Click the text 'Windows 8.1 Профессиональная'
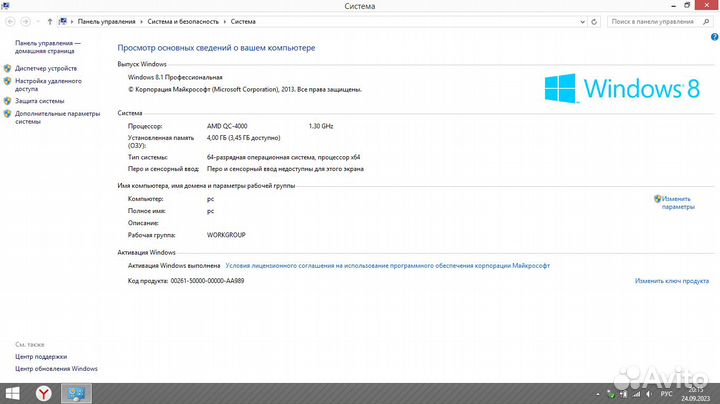Screen dimensions: 720x404 pyautogui.click(x=175, y=78)
